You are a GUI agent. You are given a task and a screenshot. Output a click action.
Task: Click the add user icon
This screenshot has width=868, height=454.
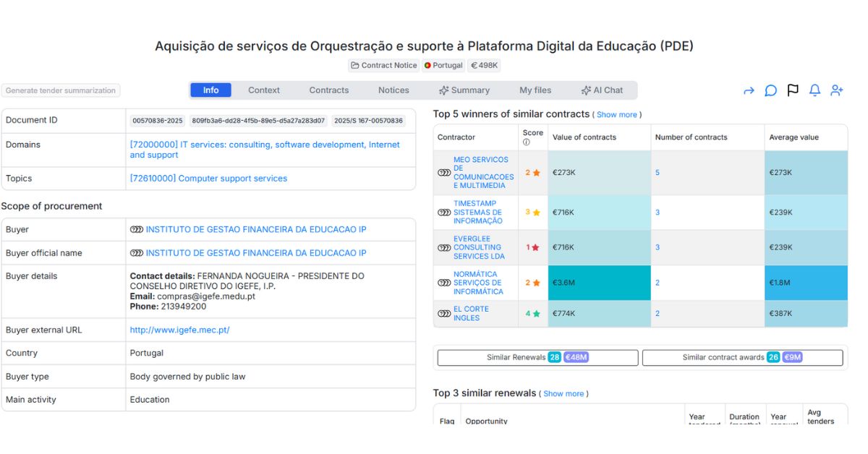pos(837,90)
